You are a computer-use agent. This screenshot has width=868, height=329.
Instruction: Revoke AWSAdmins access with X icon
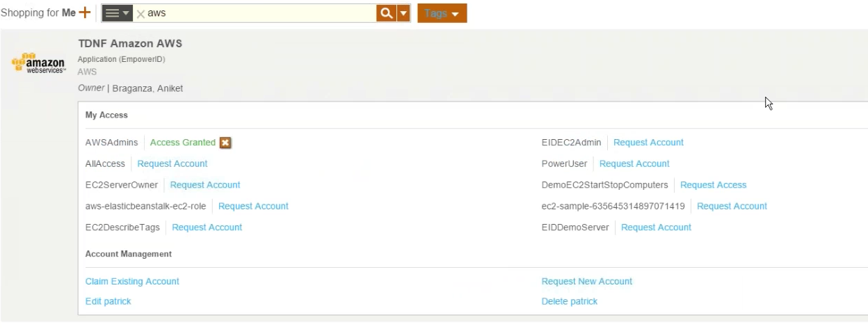click(x=225, y=143)
